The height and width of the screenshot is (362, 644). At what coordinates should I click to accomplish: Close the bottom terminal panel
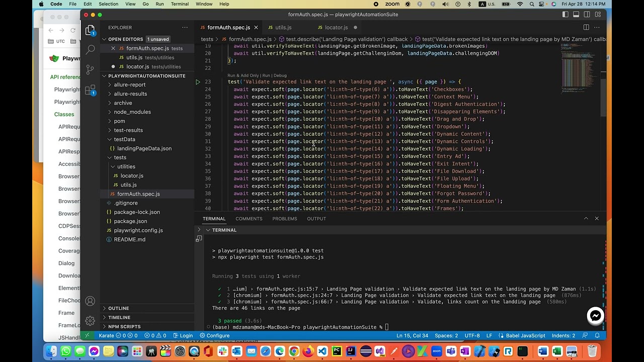pos(597,219)
